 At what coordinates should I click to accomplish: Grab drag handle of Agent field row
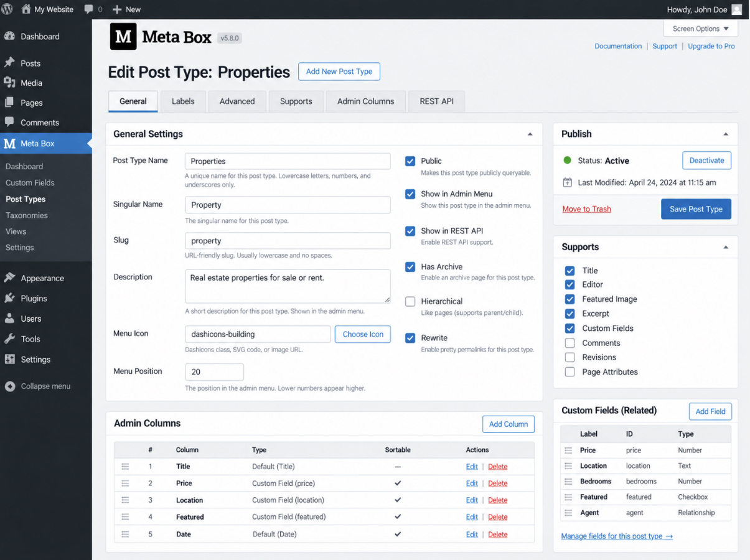coord(568,513)
